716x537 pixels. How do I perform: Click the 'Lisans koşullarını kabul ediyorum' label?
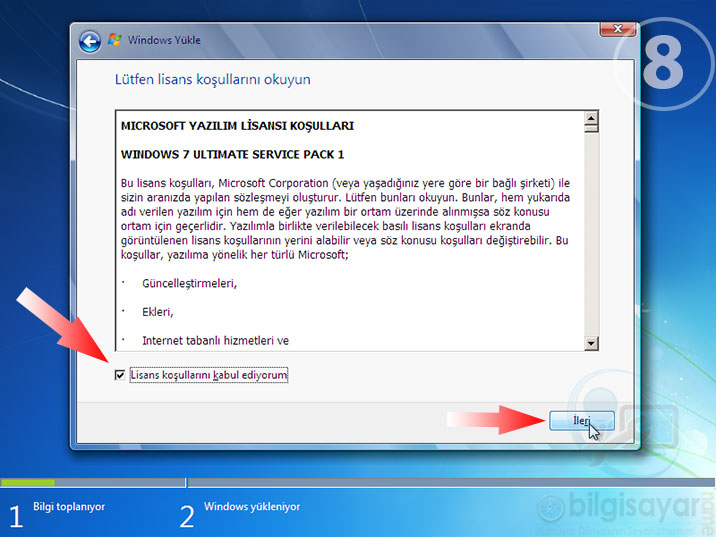click(x=209, y=375)
